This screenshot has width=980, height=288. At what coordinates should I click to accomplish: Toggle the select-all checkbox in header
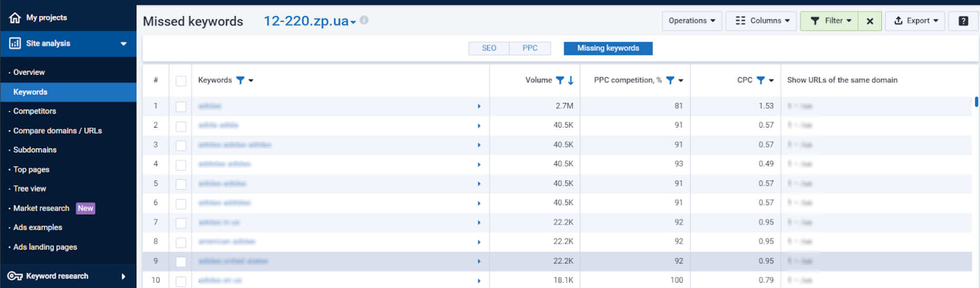coord(181,81)
